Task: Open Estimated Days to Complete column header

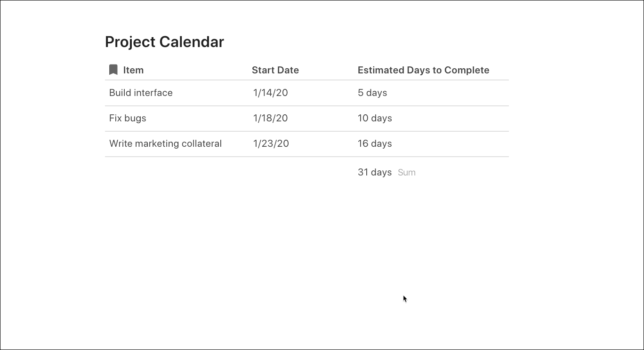Action: pyautogui.click(x=423, y=70)
